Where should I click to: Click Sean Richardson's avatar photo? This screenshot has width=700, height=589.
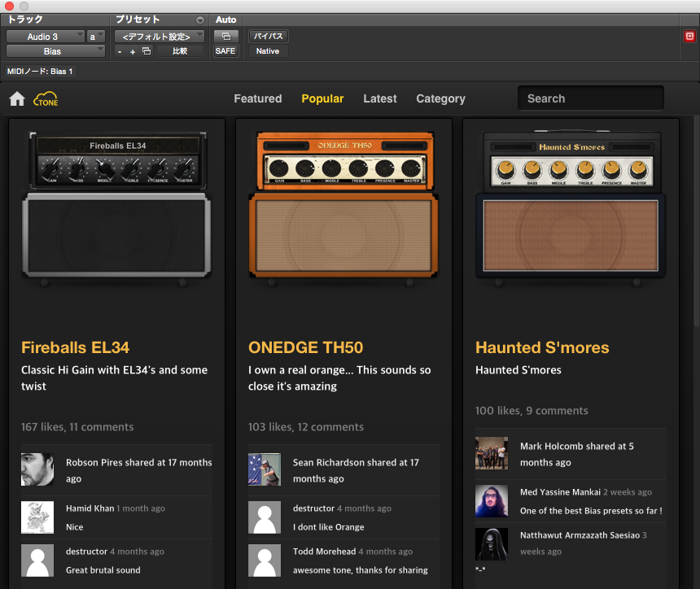click(x=265, y=469)
